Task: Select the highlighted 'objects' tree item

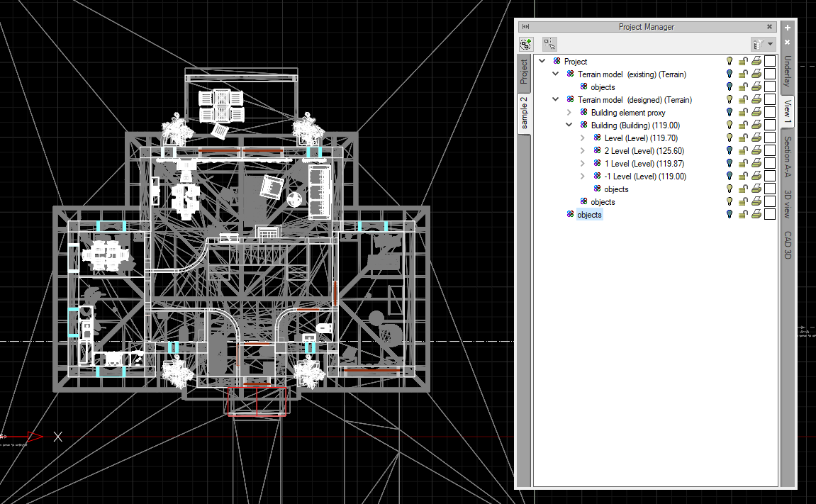Action: click(x=588, y=214)
